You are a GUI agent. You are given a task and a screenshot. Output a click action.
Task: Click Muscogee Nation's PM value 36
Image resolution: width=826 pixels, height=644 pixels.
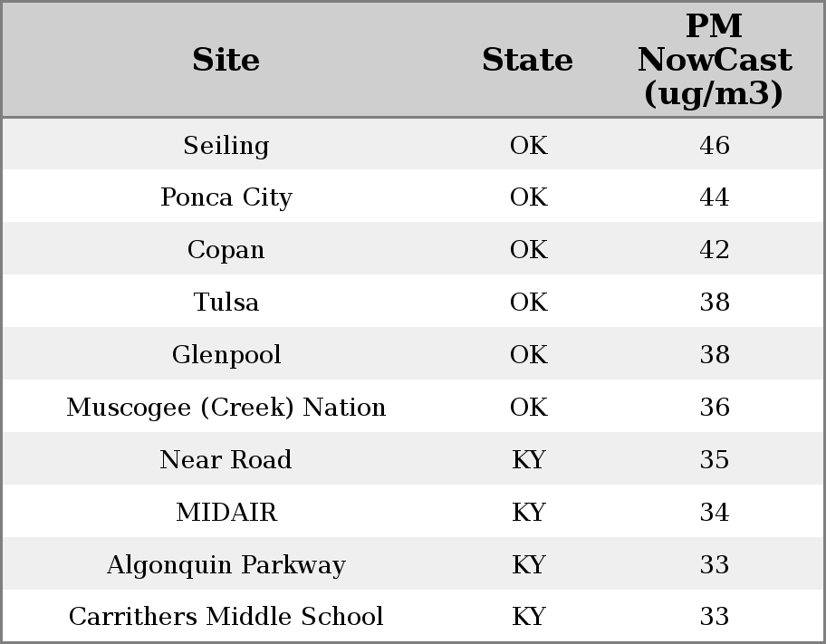pyautogui.click(x=714, y=408)
